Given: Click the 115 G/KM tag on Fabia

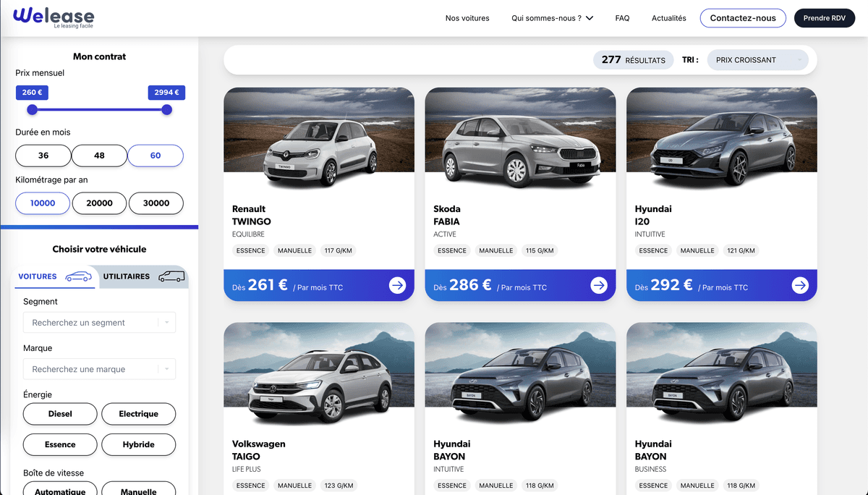Looking at the screenshot, I should pos(540,250).
